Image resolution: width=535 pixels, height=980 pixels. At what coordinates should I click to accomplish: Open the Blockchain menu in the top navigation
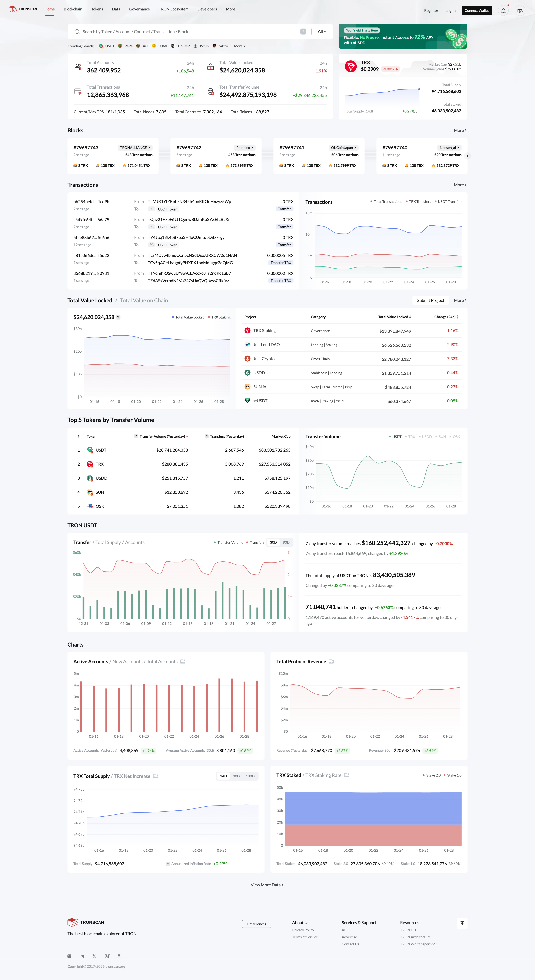pos(73,9)
